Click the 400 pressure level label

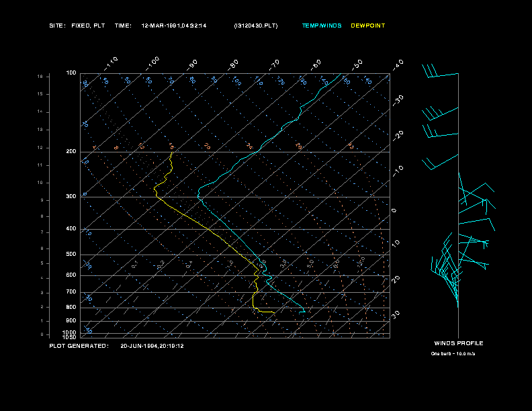click(71, 228)
